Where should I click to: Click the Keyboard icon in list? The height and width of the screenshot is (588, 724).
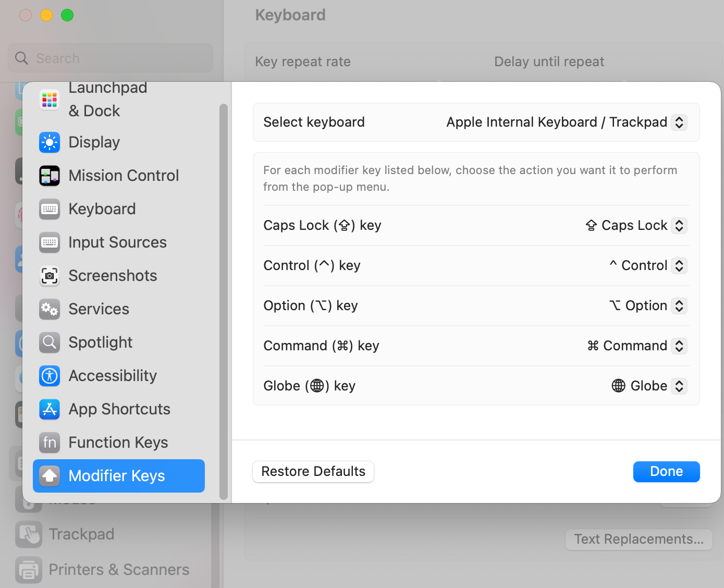[x=50, y=209]
